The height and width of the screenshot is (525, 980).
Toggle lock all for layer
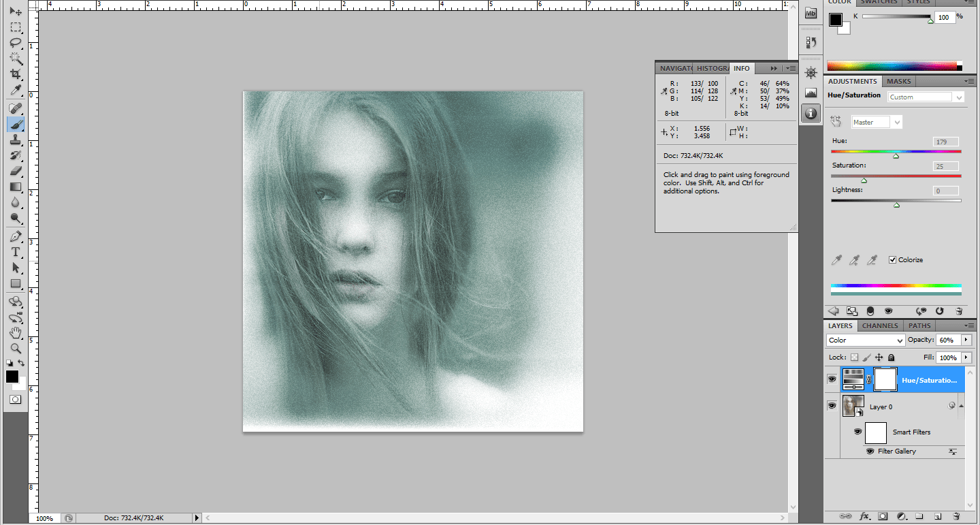[x=892, y=357]
